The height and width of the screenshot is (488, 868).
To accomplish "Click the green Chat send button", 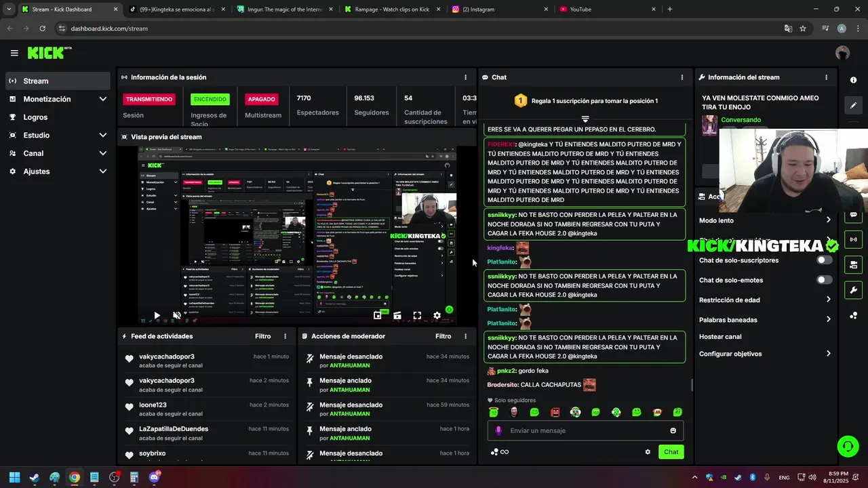I will point(671,452).
